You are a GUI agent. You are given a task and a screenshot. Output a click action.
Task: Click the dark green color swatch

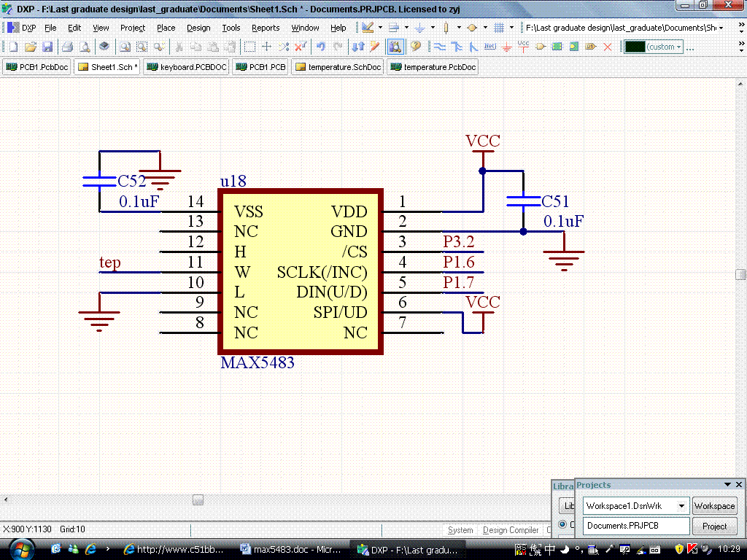(635, 47)
